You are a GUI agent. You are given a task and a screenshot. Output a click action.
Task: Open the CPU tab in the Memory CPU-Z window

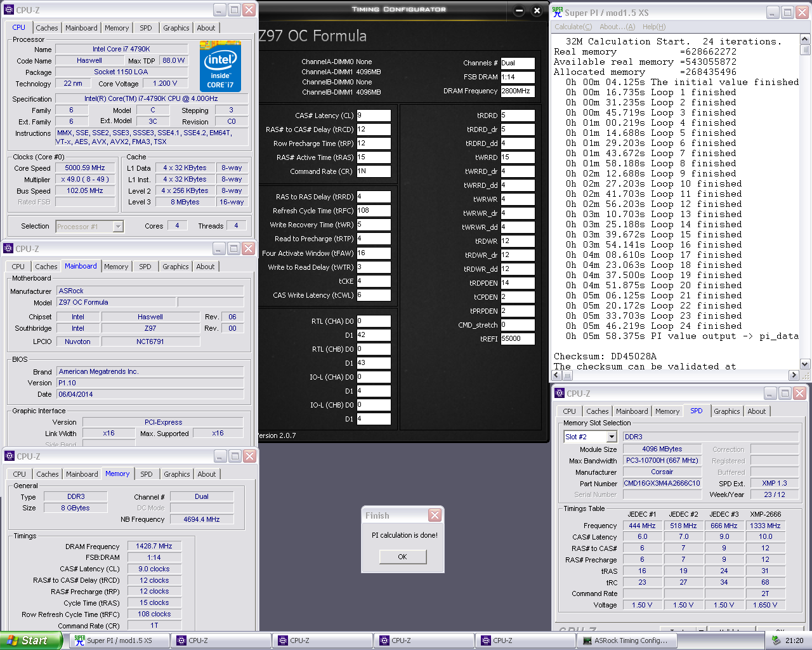(x=20, y=474)
